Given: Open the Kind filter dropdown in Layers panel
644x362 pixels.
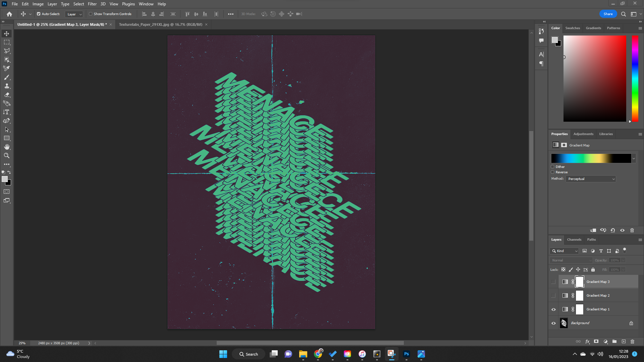Looking at the screenshot, I should pos(564,251).
